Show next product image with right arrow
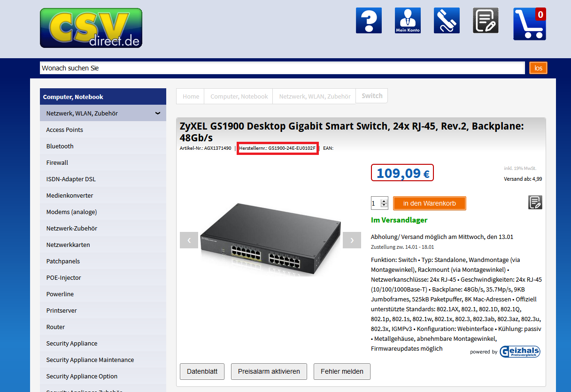Viewport: 571px width, 392px height. point(352,240)
